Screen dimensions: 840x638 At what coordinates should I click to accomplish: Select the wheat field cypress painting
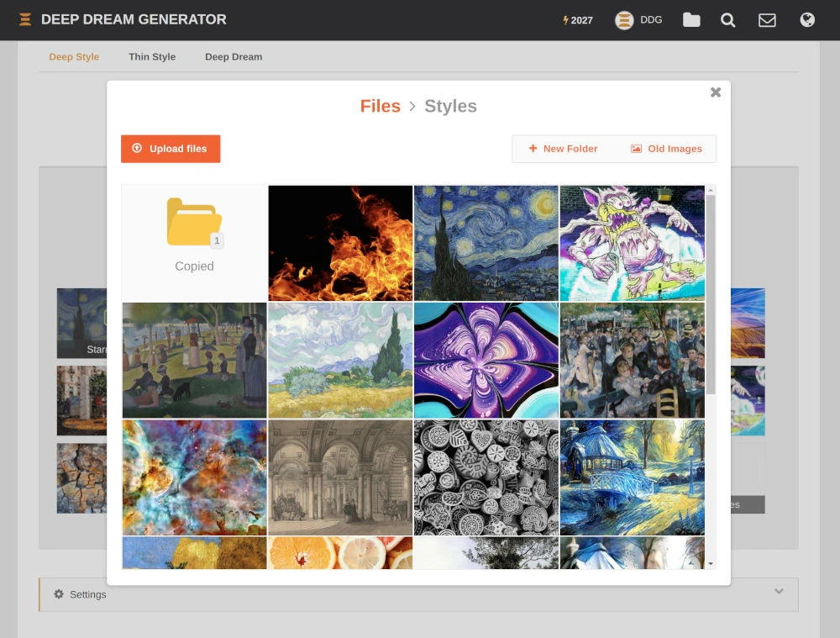(x=340, y=361)
